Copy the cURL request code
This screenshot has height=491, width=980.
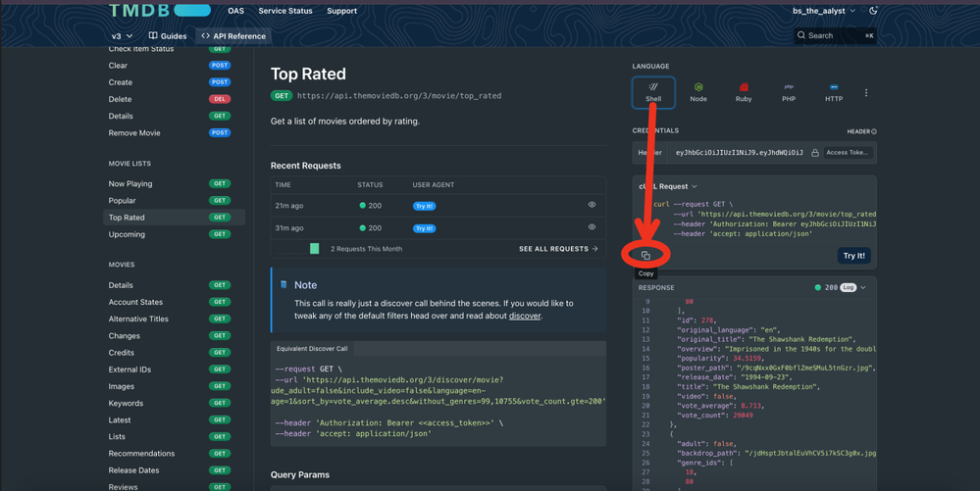[645, 255]
